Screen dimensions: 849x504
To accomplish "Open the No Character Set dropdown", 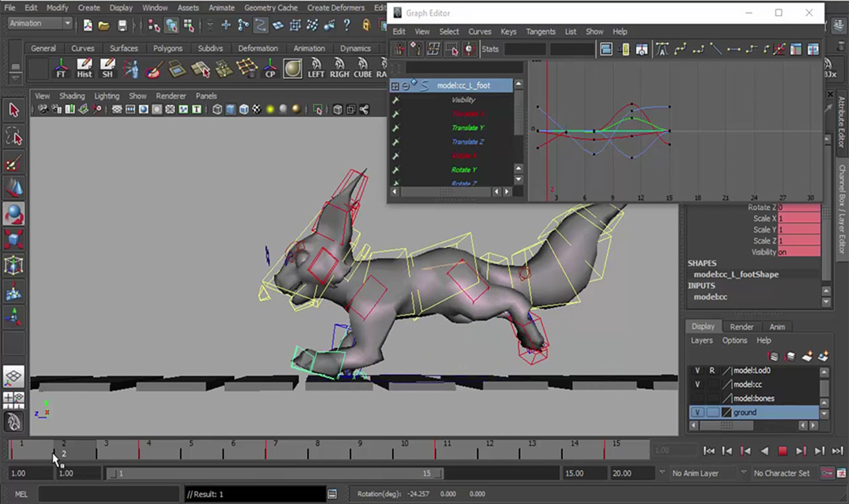I will coord(783,473).
